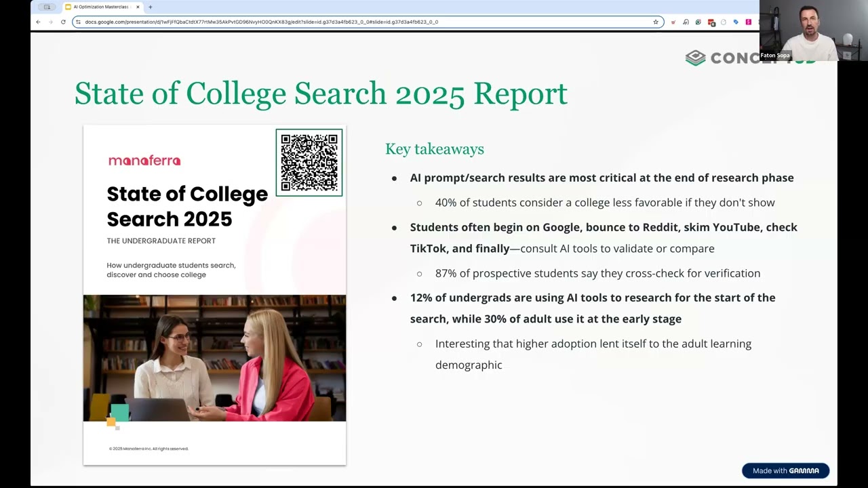
Task: Open the pink square extension icon
Action: coord(749,22)
